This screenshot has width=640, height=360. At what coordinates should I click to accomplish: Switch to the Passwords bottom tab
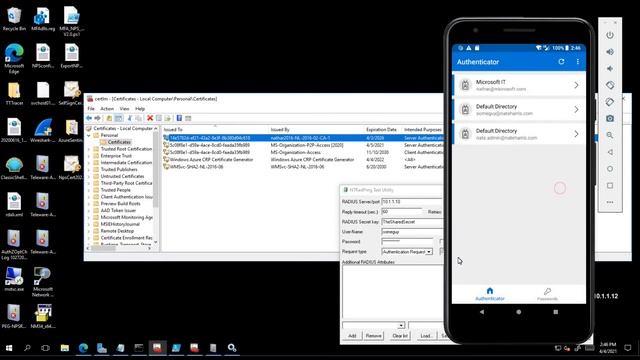547,294
